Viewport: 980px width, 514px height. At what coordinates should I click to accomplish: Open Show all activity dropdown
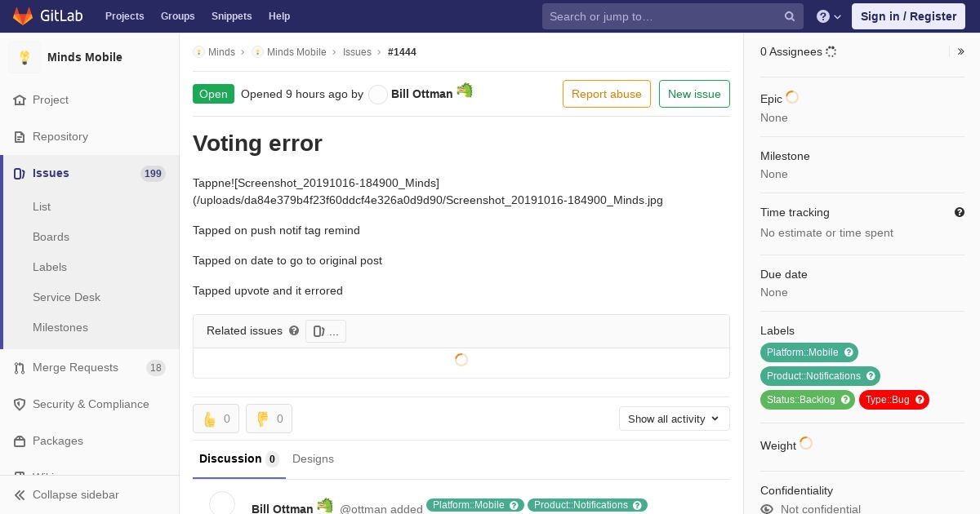pyautogui.click(x=675, y=419)
